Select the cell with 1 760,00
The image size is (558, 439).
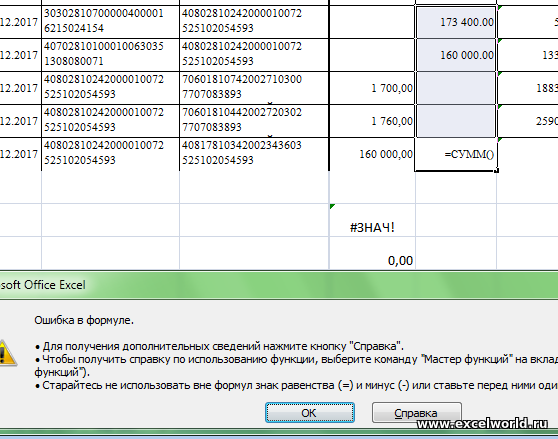pos(372,121)
